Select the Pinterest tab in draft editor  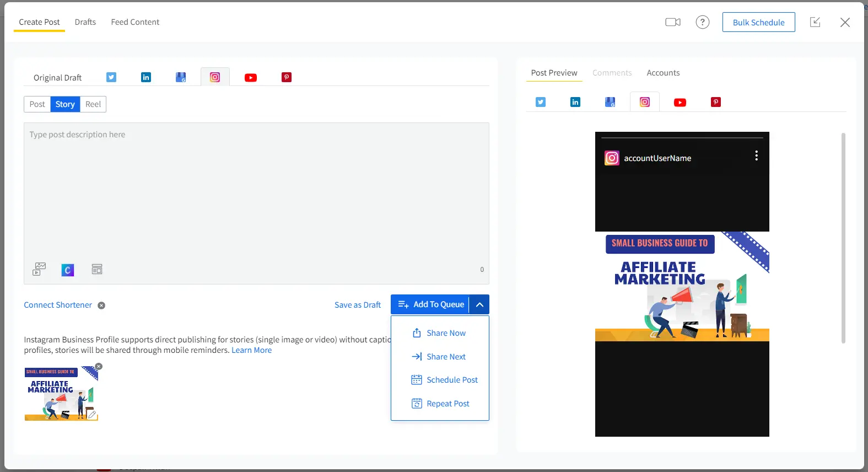coord(287,77)
